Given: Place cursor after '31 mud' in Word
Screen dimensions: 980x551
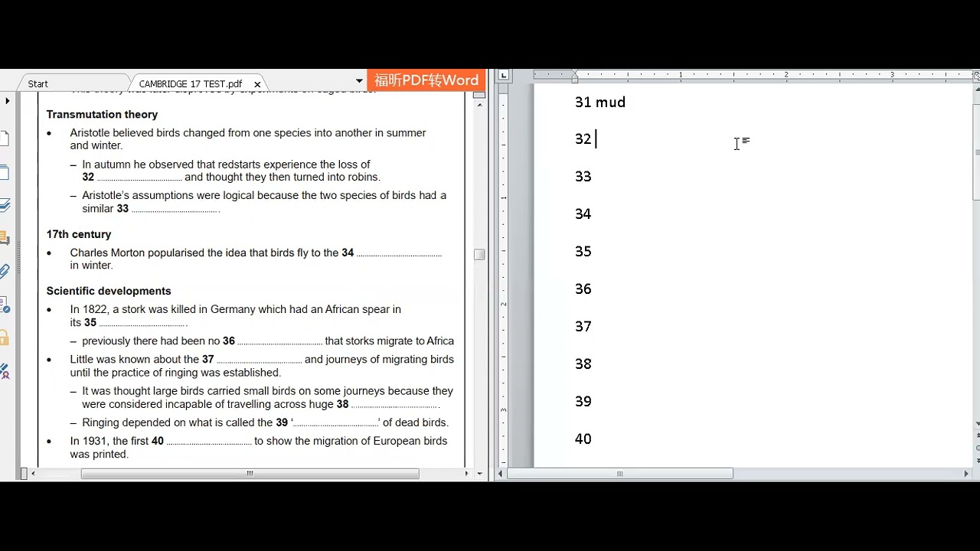Looking at the screenshot, I should 626,103.
